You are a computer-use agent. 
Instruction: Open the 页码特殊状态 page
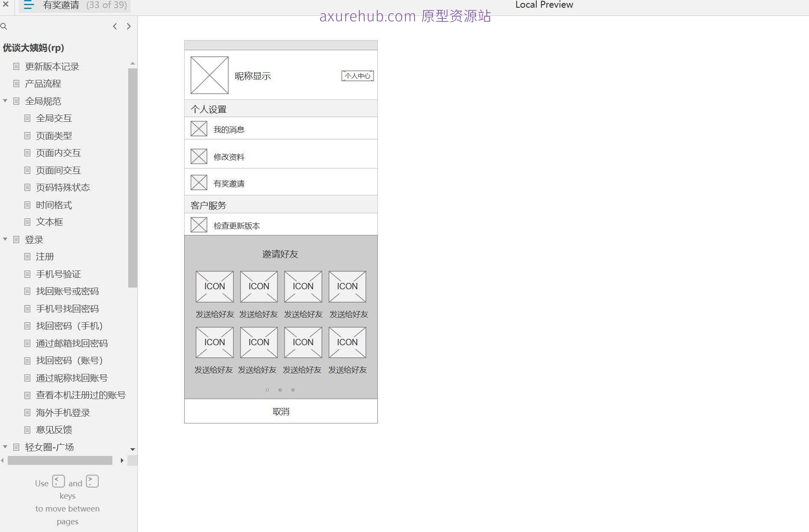click(63, 188)
